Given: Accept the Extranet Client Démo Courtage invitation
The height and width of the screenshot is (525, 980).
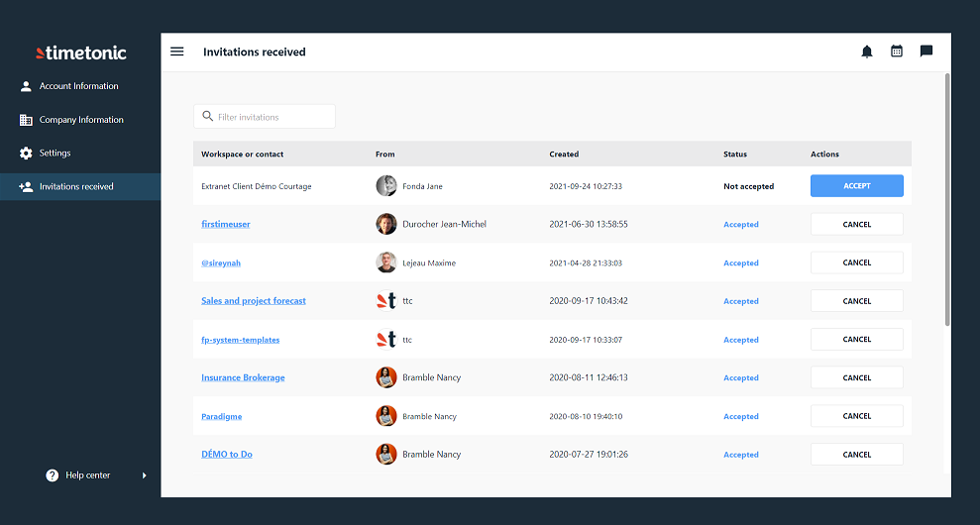Looking at the screenshot, I should [x=856, y=186].
